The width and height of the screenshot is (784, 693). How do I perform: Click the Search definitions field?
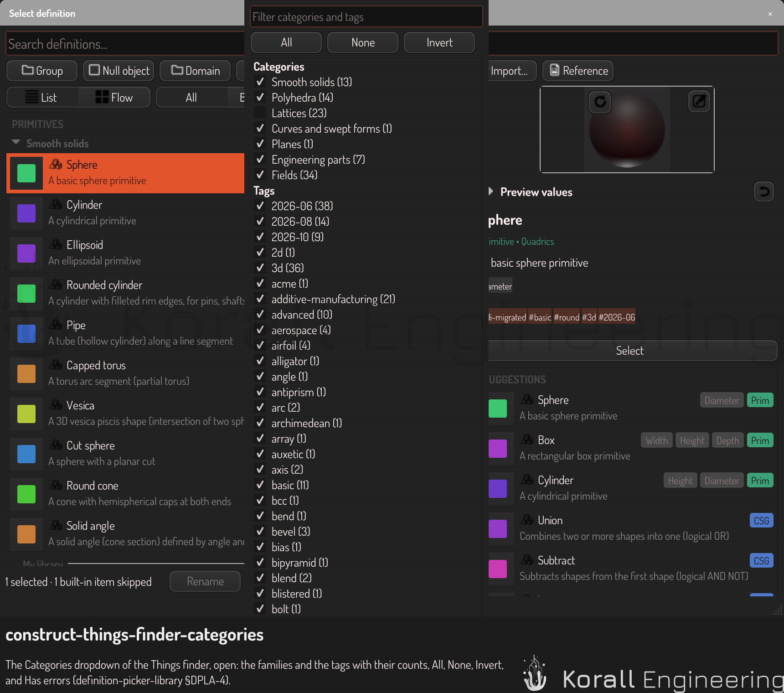pyautogui.click(x=125, y=44)
